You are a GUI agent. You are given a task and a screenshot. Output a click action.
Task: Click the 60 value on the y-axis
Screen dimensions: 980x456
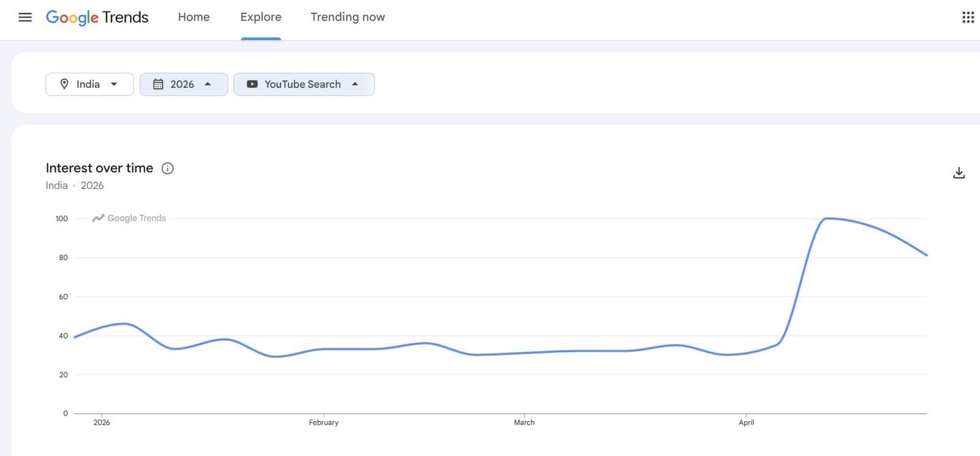click(x=64, y=297)
